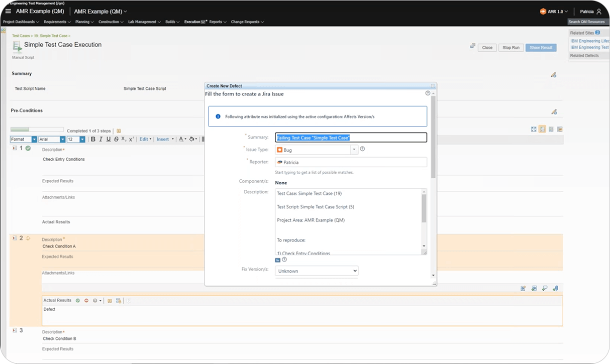Open the Test Cases breadcrumb link

(x=21, y=36)
